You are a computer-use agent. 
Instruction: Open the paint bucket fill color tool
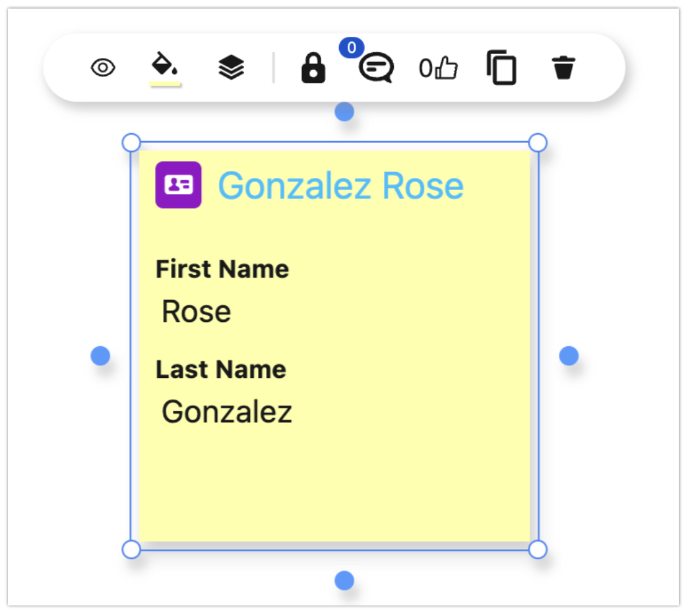[x=164, y=67]
